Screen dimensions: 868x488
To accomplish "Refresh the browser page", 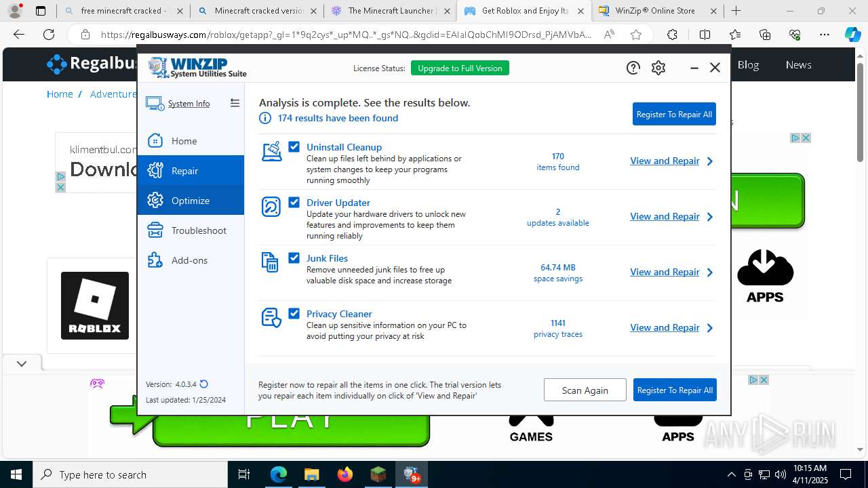I will 49,35.
